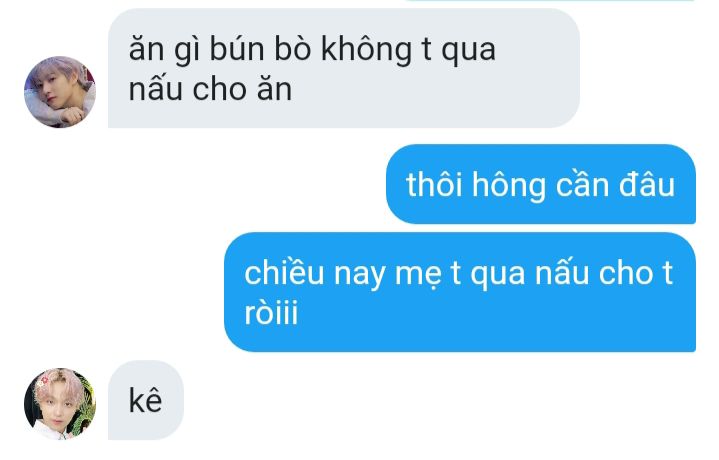This screenshot has width=719, height=460.
Task: Open the purple-haired sender's profile avatar
Action: coord(60,92)
